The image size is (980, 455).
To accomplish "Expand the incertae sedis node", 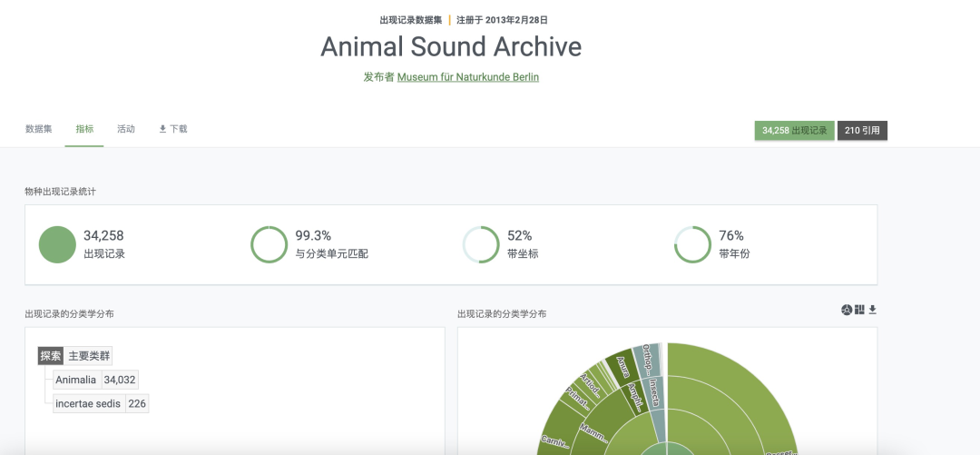I will pyautogui.click(x=87, y=403).
